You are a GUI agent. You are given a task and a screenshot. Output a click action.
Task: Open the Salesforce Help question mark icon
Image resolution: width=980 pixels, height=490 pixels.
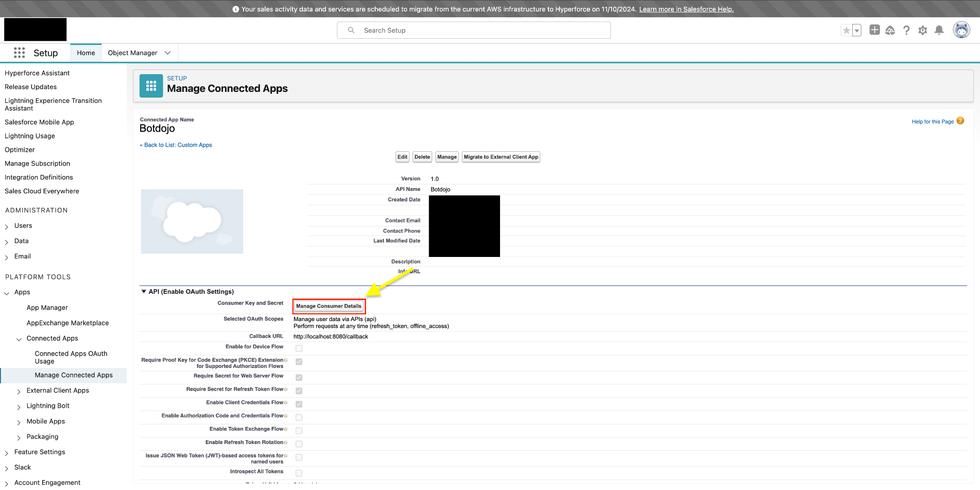coord(906,30)
